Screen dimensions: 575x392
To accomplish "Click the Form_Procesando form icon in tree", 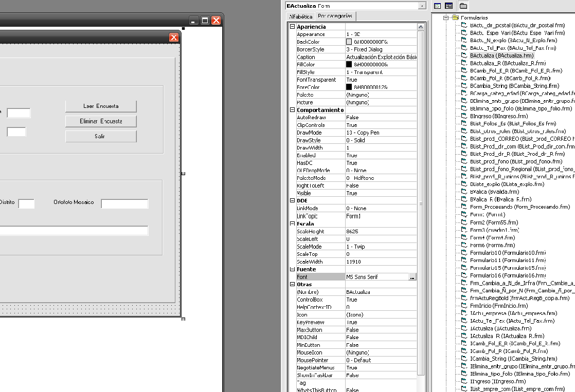I will click(464, 207).
